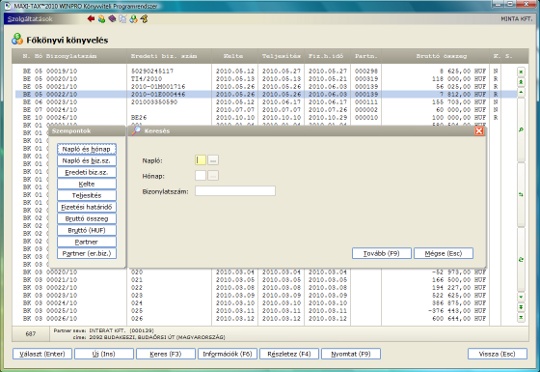This screenshot has height=372, width=540.
Task: Select row BE 10 00026/10
Action: pyautogui.click(x=266, y=117)
